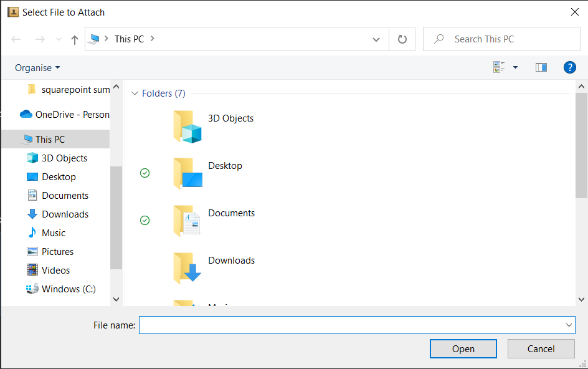Click the Downloads folder name in file list

(x=231, y=261)
